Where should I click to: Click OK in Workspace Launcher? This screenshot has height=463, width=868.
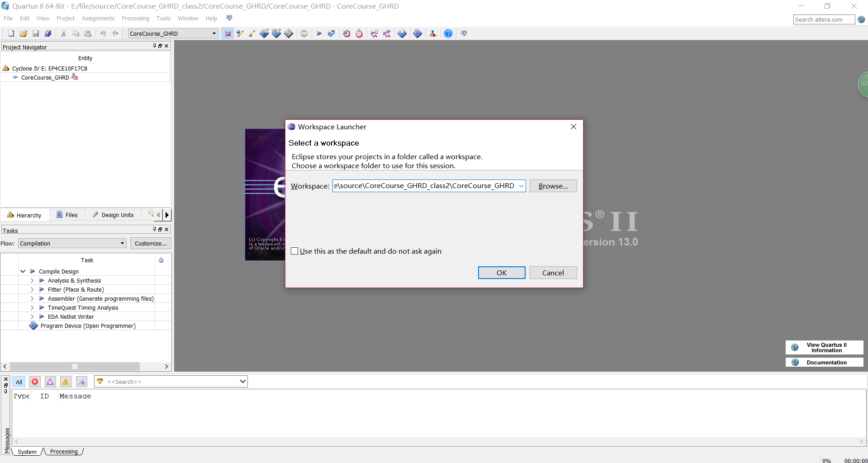[x=502, y=273]
